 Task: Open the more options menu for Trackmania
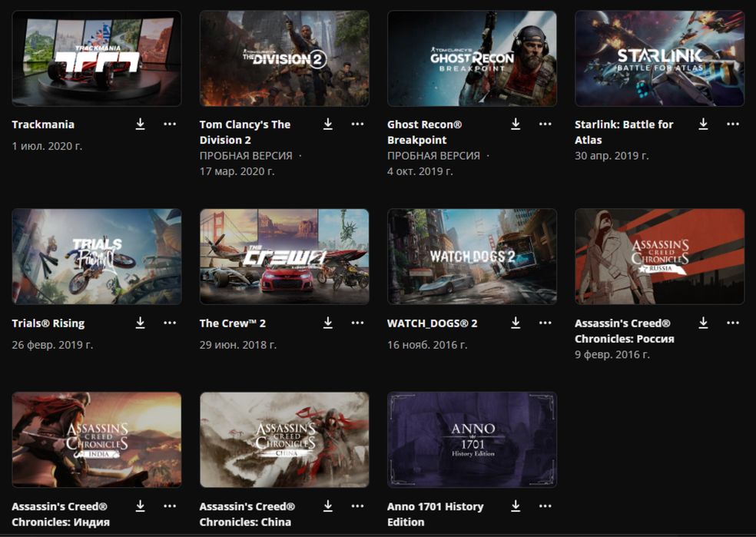170,124
